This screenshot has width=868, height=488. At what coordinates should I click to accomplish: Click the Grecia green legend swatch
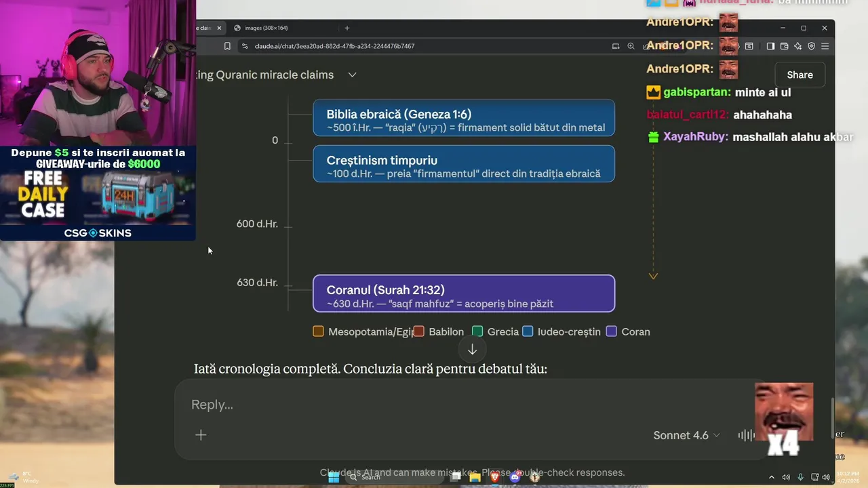pos(477,331)
